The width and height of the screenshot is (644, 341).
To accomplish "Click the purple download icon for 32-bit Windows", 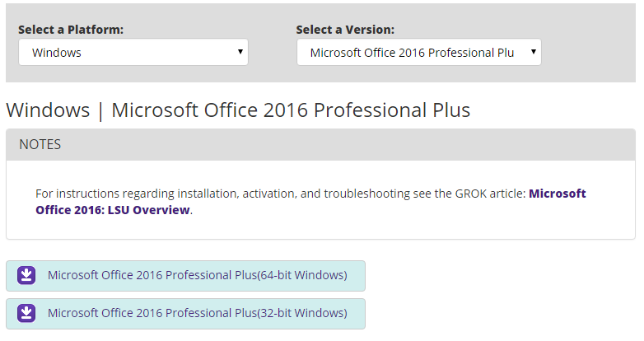I will click(x=26, y=313).
